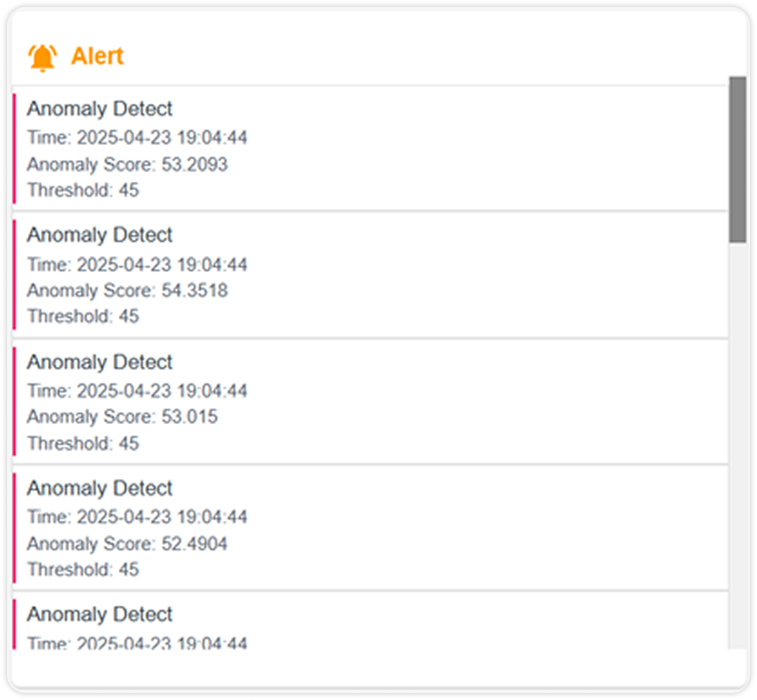Click the Time line above score 53.2093
This screenshot has width=757, height=700.
[x=137, y=138]
